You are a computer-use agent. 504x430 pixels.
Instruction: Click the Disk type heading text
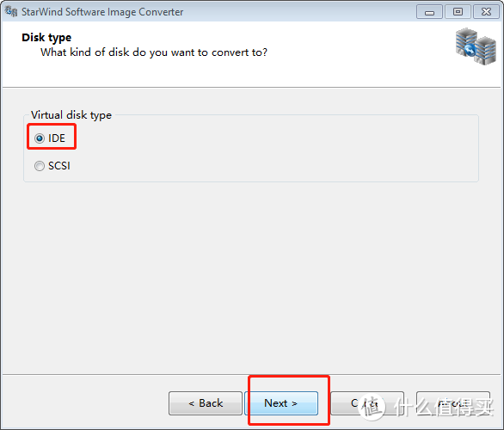[x=46, y=38]
